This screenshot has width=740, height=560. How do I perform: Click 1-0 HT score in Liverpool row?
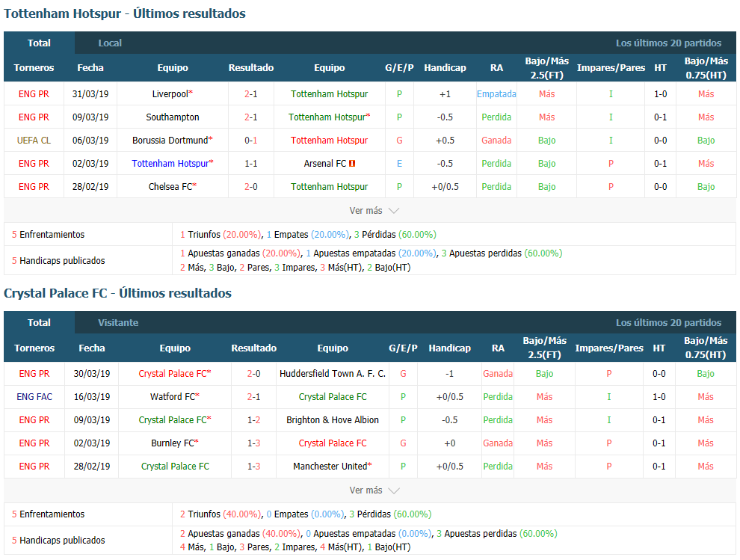pos(660,94)
